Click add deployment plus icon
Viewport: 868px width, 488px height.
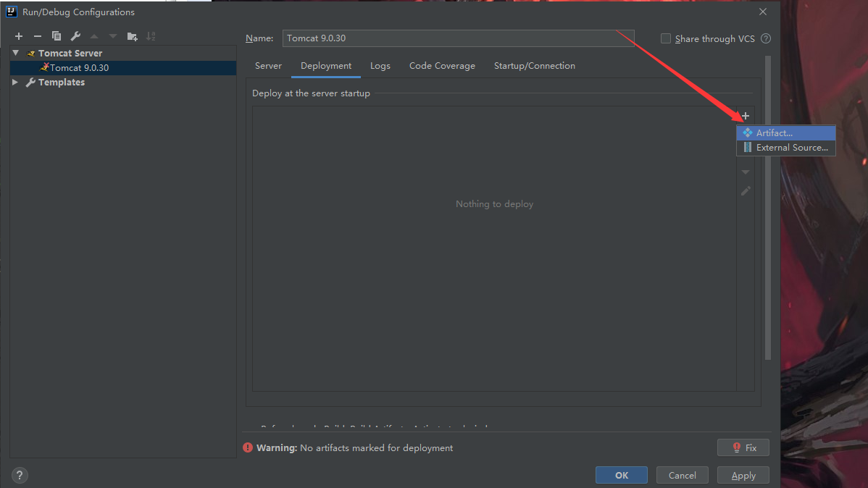[746, 116]
